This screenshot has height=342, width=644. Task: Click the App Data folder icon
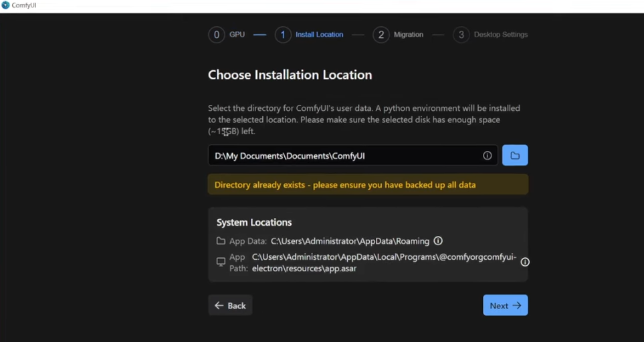(221, 241)
